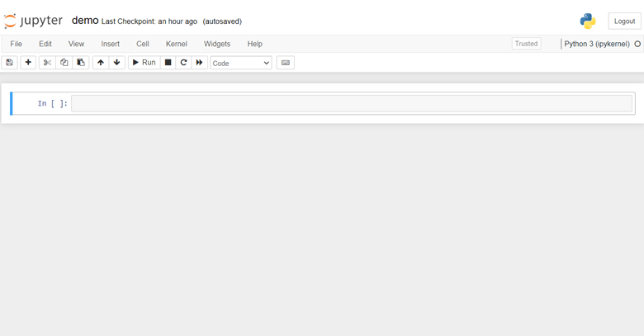Restart the kernel circular arrow icon
This screenshot has height=336, width=644.
(x=183, y=63)
